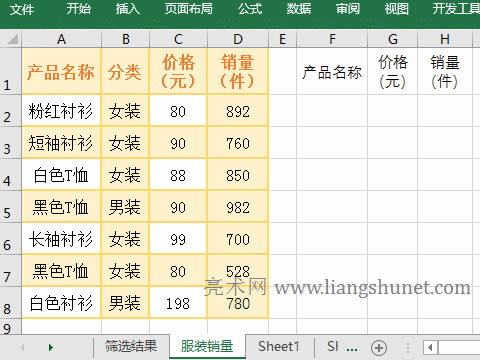
Task: Select the 长袖衬衫 cell
Action: pyautogui.click(x=61, y=238)
